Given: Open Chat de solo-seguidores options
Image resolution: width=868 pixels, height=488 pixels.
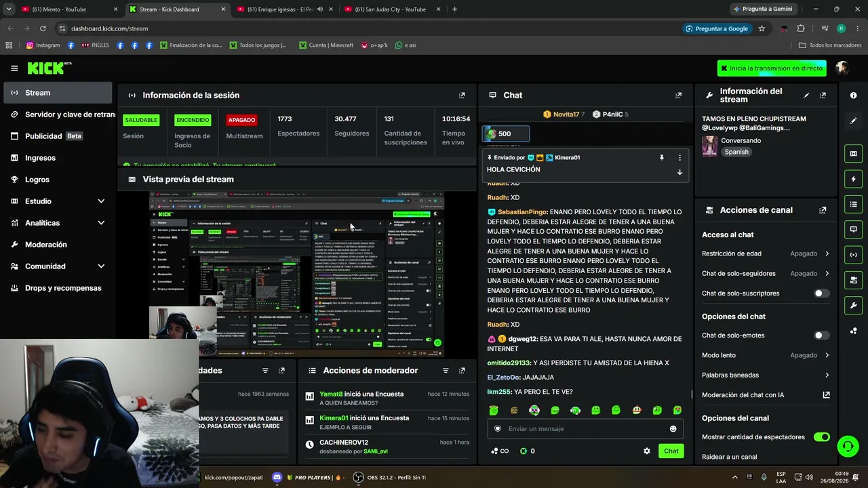Looking at the screenshot, I should (x=766, y=273).
